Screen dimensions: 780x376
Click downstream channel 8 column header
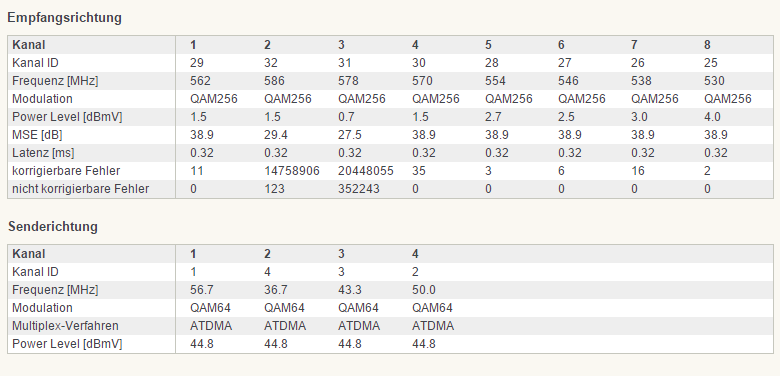click(x=707, y=45)
